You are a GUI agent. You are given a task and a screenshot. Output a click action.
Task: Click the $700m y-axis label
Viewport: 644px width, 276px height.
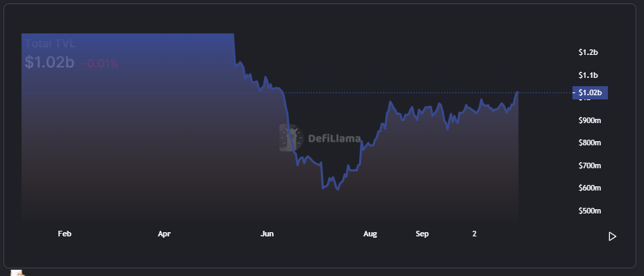pyautogui.click(x=590, y=165)
